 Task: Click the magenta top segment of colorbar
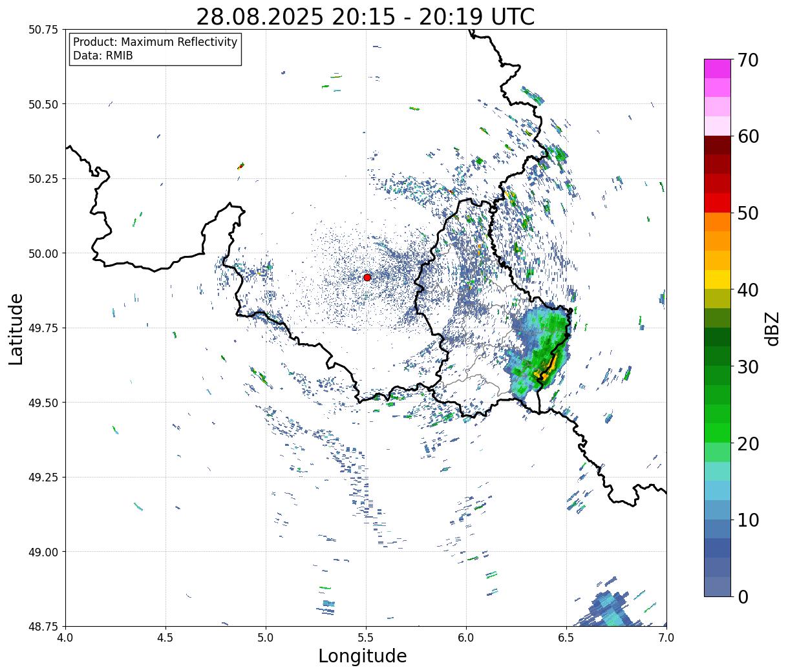718,68
